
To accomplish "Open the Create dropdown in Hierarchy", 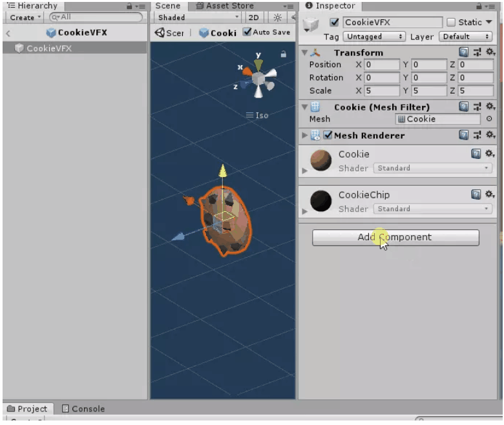I will point(25,17).
